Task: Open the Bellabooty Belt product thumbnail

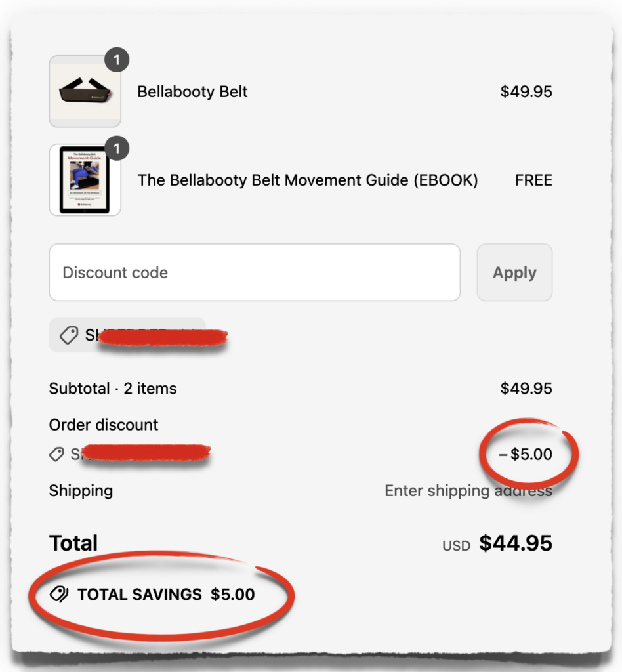Action: (x=85, y=92)
